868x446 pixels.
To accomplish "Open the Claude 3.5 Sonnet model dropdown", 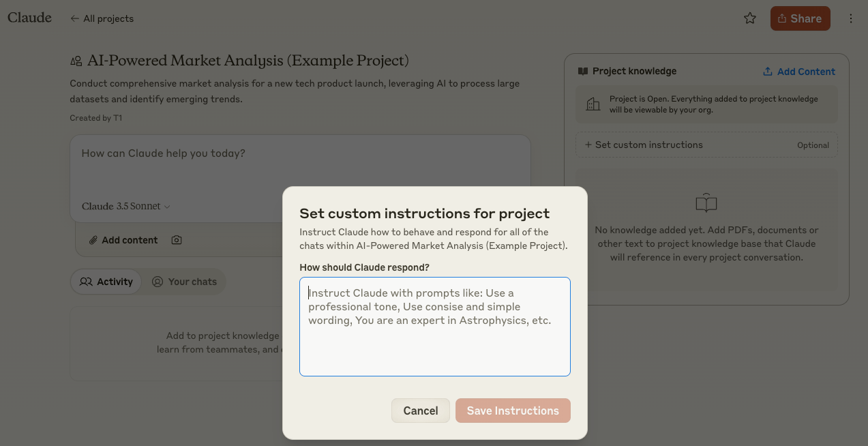I will (126, 206).
